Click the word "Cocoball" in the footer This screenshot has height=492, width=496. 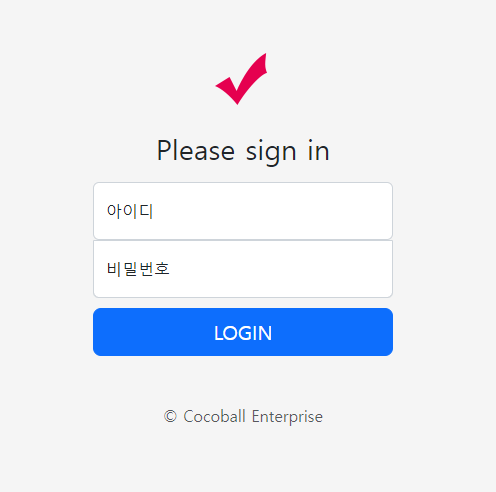point(214,416)
